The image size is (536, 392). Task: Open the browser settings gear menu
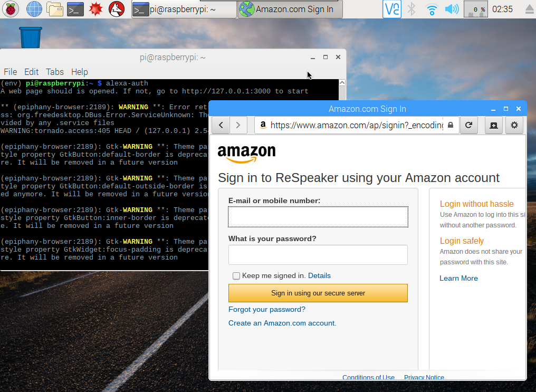(514, 125)
